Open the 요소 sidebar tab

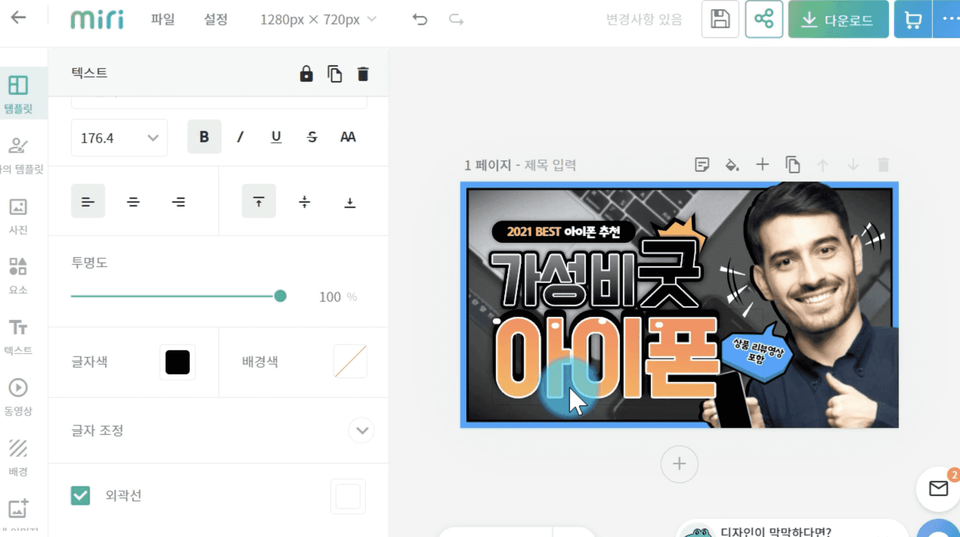click(x=18, y=276)
